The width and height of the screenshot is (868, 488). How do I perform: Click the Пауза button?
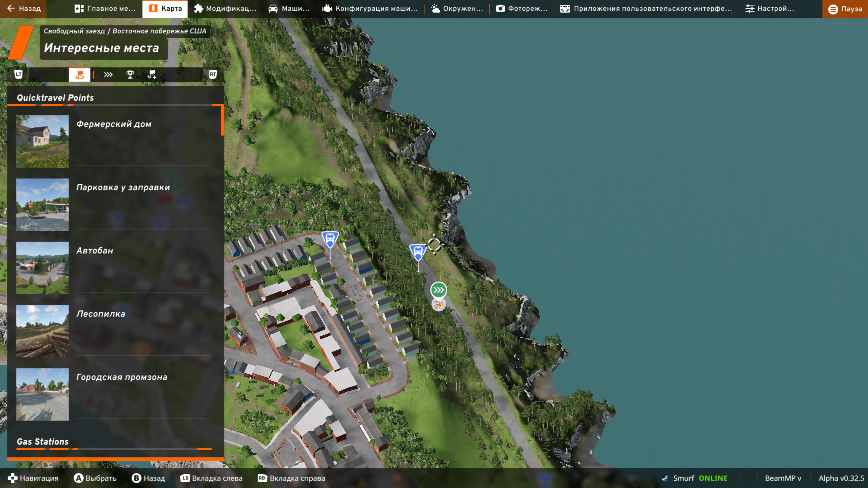point(845,9)
